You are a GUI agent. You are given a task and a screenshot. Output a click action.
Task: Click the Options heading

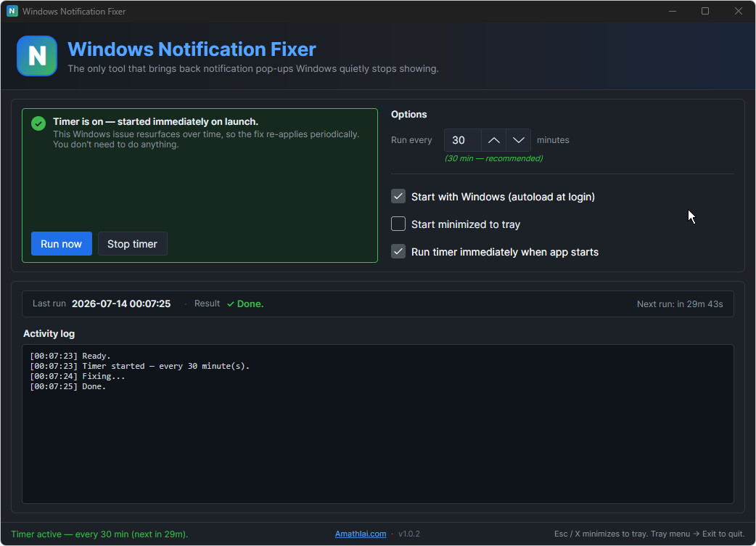tap(409, 114)
